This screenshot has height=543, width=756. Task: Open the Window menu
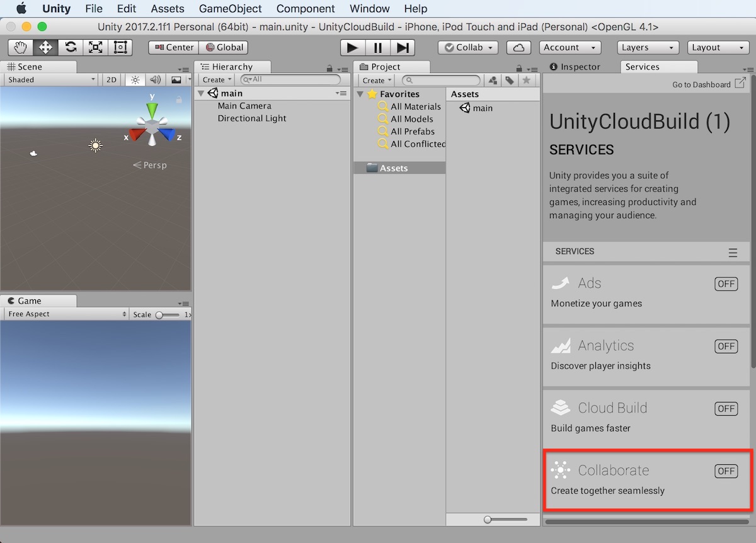click(x=369, y=9)
